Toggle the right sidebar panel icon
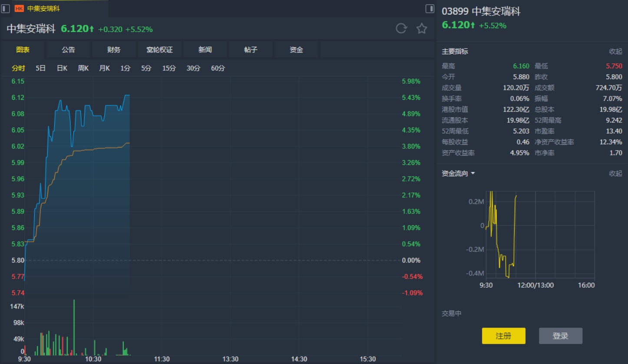The width and height of the screenshot is (628, 364). pos(430,8)
